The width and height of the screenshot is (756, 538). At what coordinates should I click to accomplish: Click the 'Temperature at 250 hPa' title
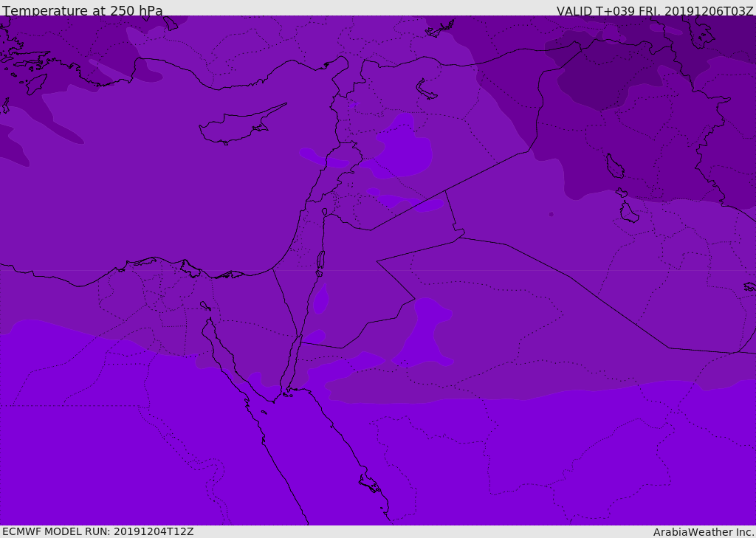[x=83, y=10]
